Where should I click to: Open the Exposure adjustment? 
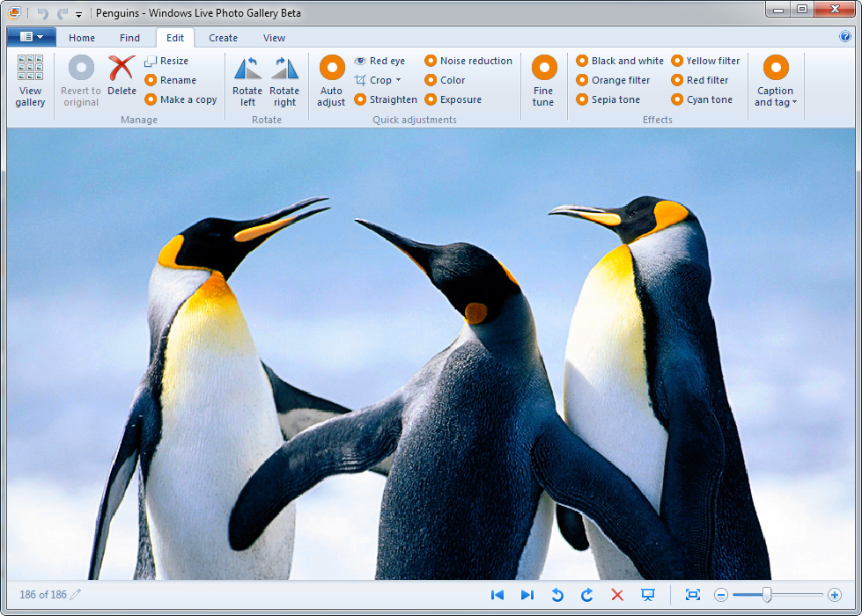pyautogui.click(x=453, y=99)
